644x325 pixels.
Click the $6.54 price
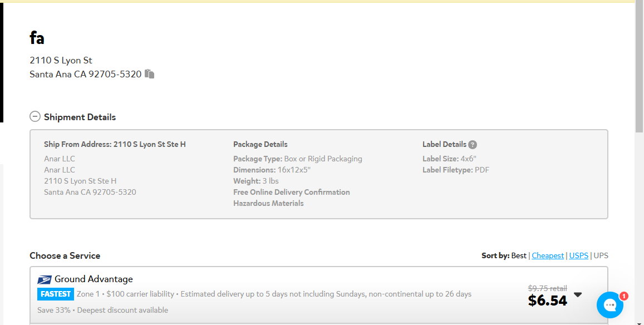click(x=548, y=301)
